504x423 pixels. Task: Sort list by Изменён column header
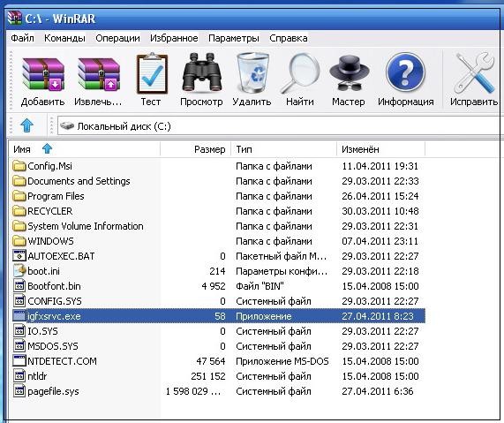pyautogui.click(x=380, y=149)
